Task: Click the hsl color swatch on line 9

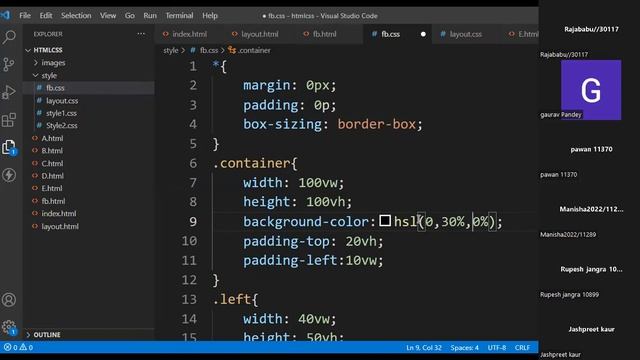Action: [385, 221]
